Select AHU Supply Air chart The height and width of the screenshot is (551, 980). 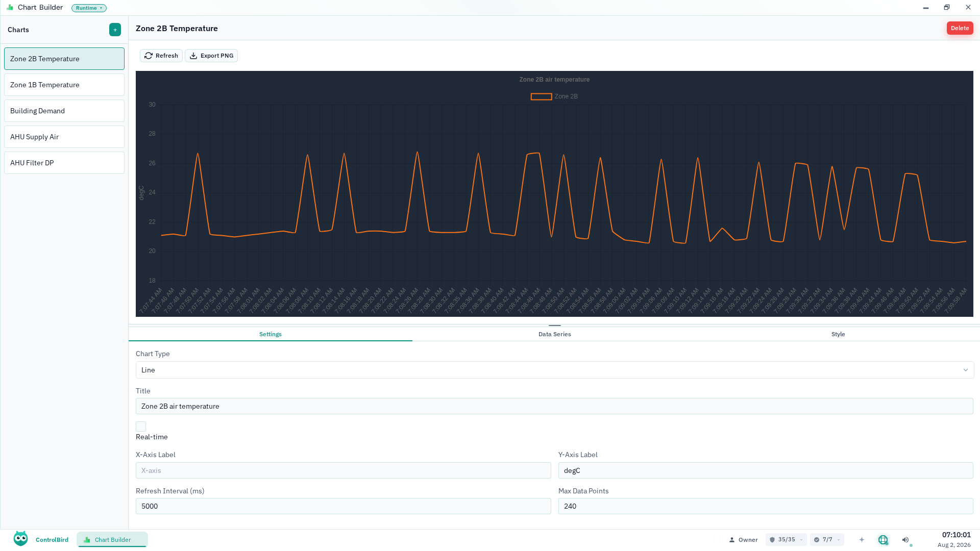coord(64,137)
